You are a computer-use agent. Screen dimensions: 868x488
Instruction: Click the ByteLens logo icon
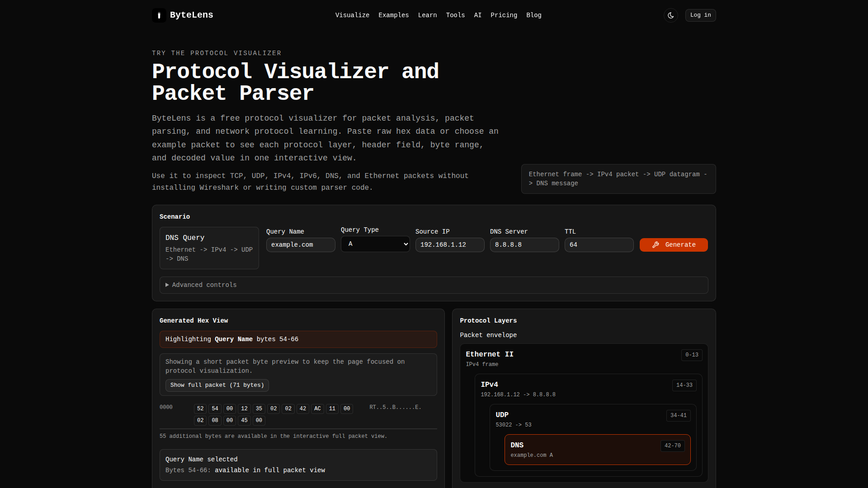(x=159, y=15)
